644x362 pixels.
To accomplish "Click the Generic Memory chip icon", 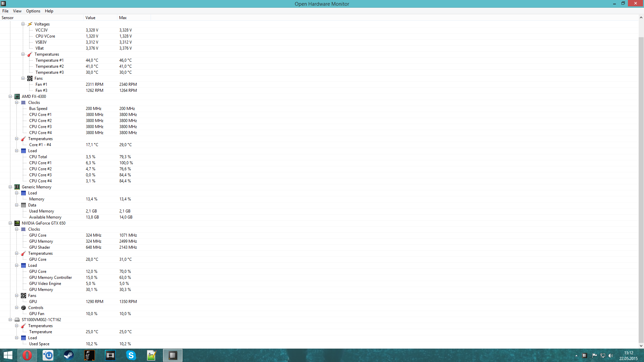I will [x=17, y=187].
